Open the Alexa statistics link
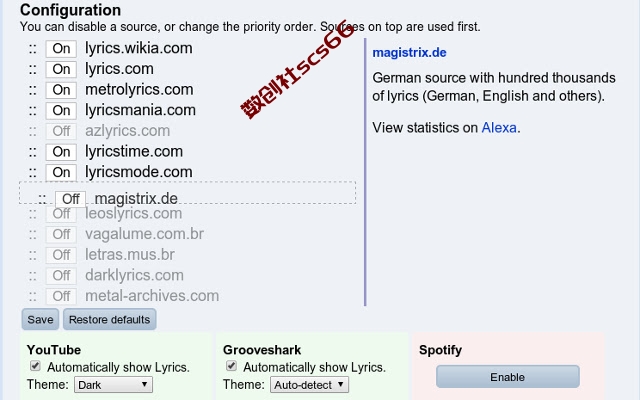This screenshot has height=400, width=640. tap(499, 128)
